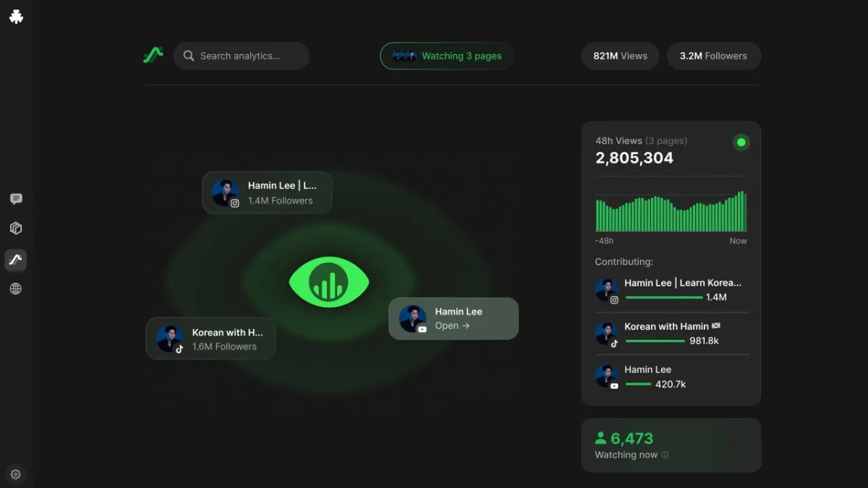Click the central green eye analytics emblem
This screenshot has height=488, width=868.
coord(329,282)
